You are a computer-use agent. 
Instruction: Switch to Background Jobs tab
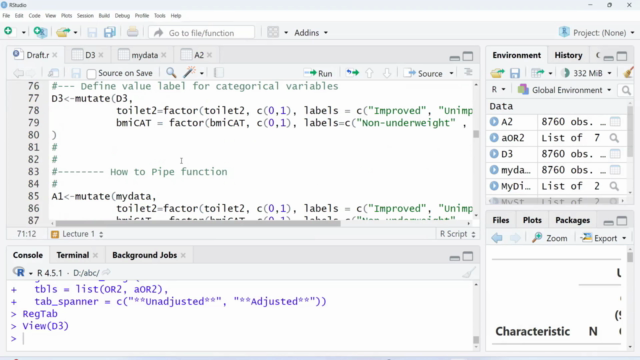click(x=144, y=255)
